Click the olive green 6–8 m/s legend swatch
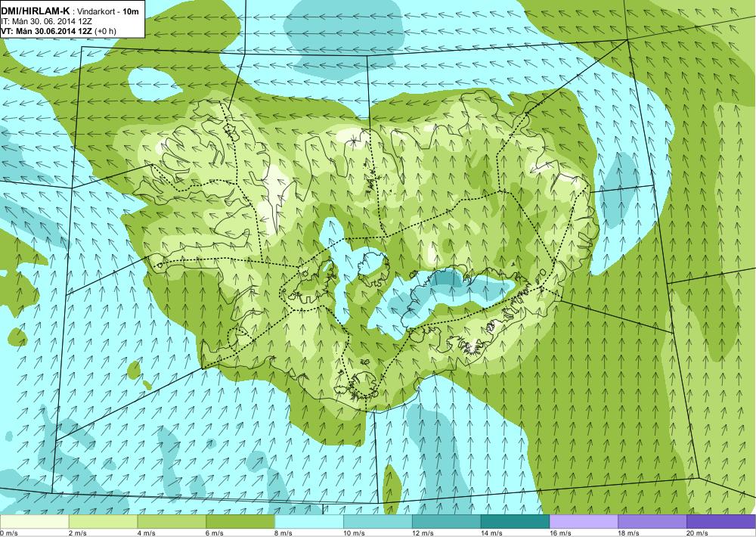Screen dimensions: 756x537 [x=240, y=522]
